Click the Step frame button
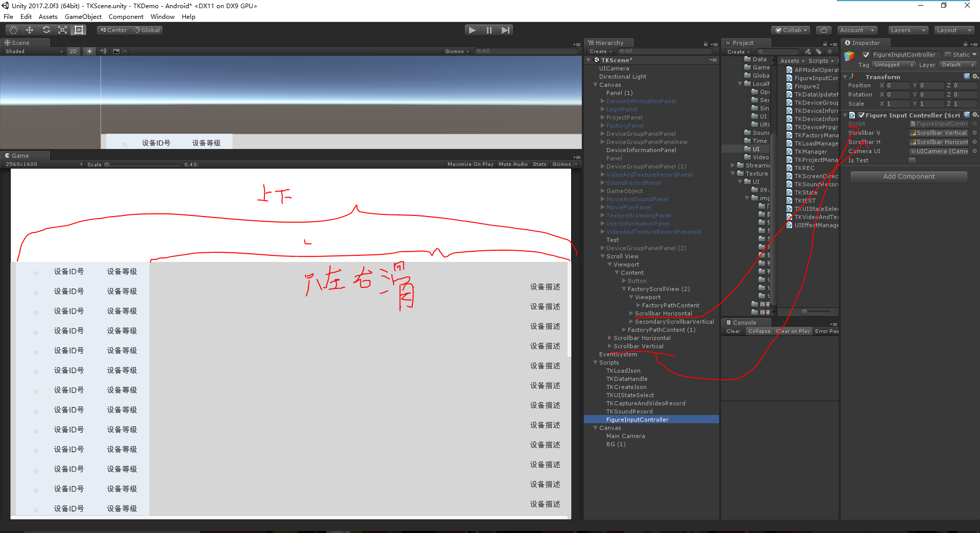Viewport: 980px width, 533px height. pyautogui.click(x=505, y=30)
